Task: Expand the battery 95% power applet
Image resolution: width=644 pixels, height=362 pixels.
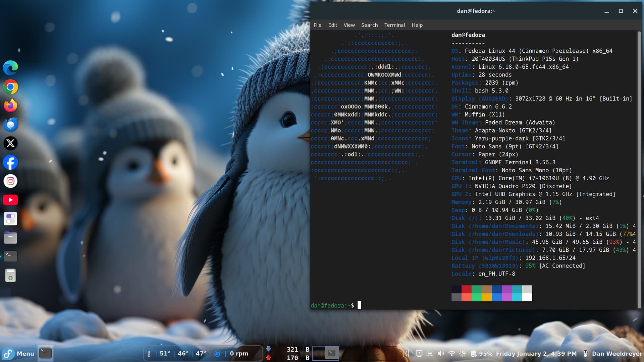Action: pyautogui.click(x=481, y=354)
